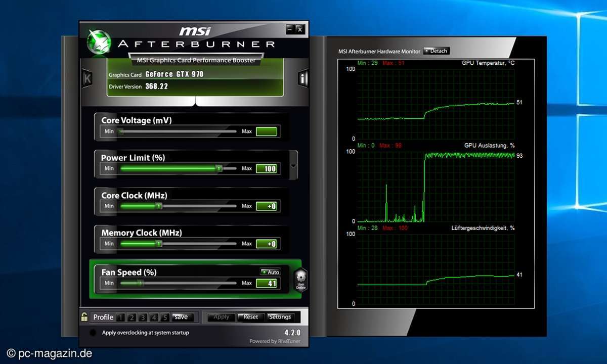This screenshot has width=607, height=364.
Task: Click the Core Voltage slider track
Action: (x=177, y=131)
